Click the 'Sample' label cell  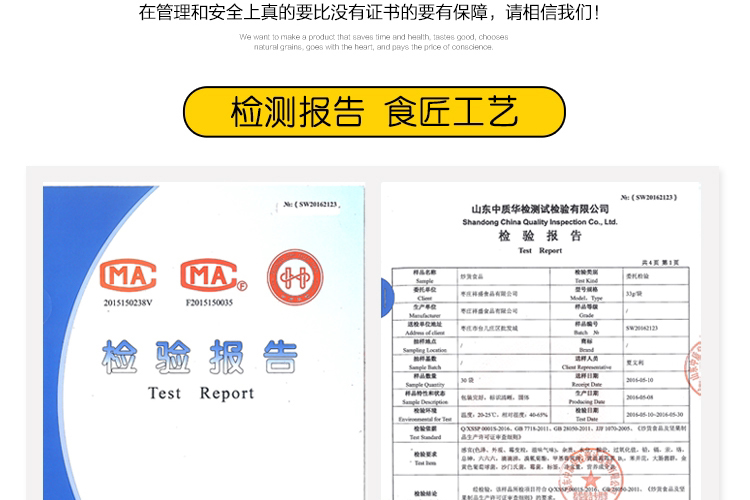pos(425,277)
